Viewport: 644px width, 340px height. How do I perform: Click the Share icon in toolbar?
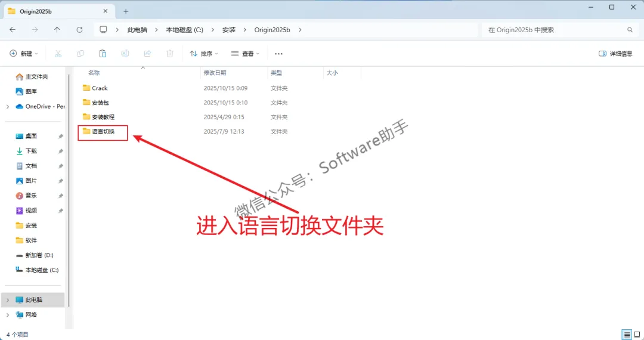[x=147, y=53]
